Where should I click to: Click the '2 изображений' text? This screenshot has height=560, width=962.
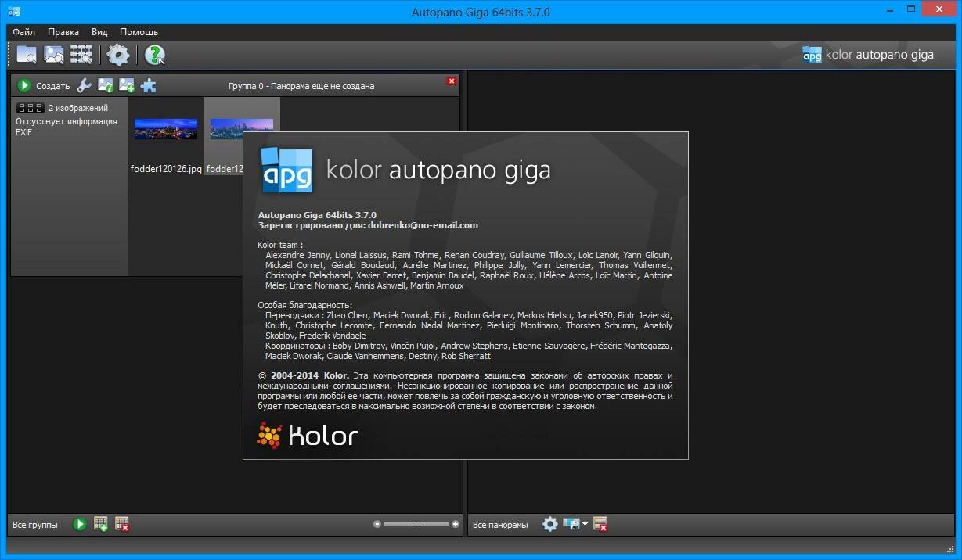click(78, 108)
